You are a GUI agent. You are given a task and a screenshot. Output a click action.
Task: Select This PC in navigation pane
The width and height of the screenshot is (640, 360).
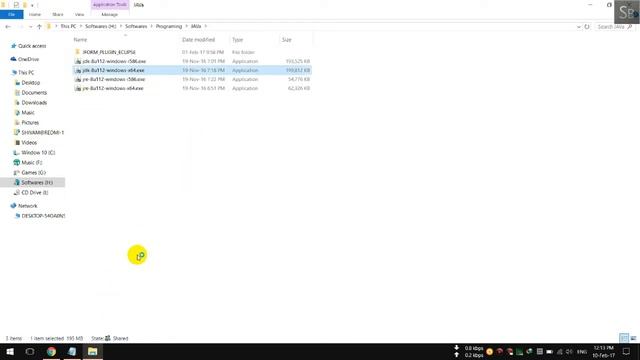26,72
